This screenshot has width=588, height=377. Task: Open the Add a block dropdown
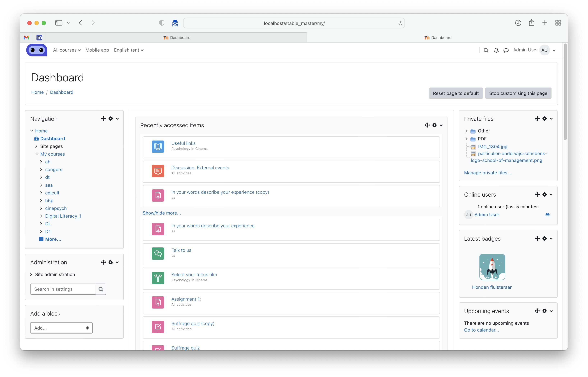click(61, 328)
